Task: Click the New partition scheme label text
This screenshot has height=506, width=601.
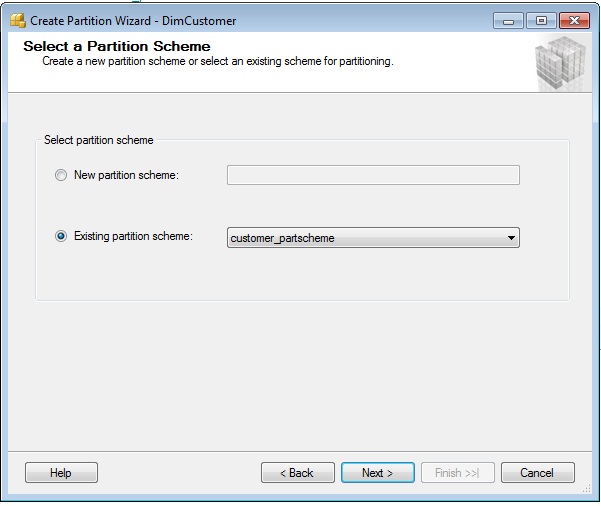Action: point(126,175)
